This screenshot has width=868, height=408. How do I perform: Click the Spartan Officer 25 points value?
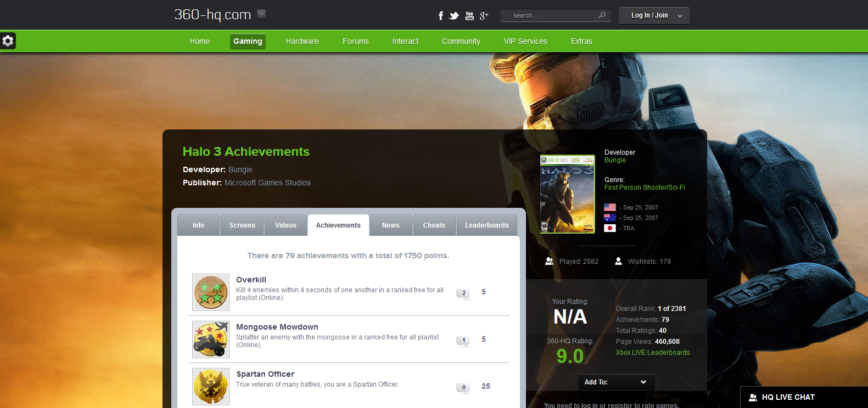486,386
